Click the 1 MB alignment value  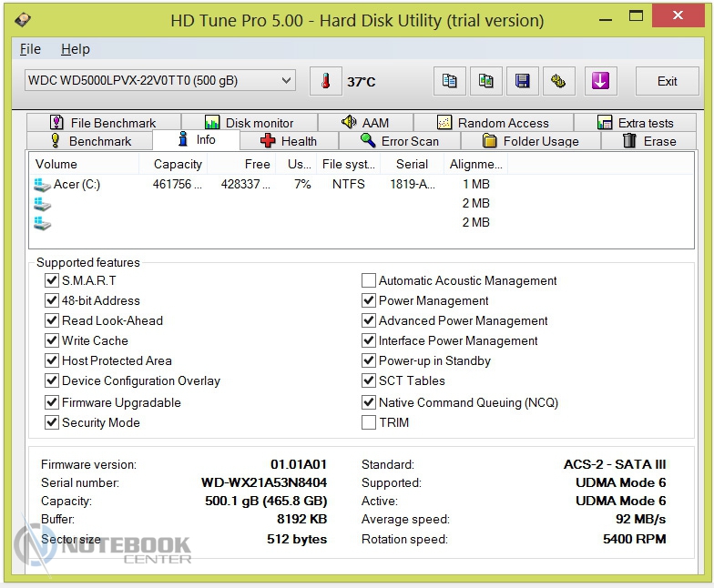[475, 184]
